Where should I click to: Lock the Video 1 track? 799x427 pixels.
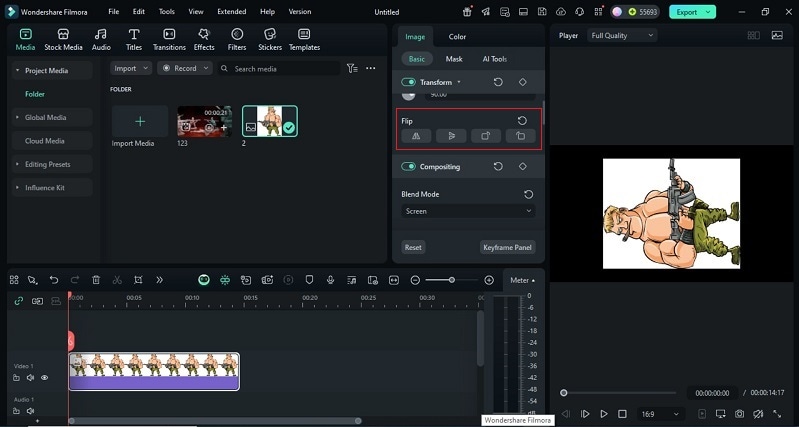pos(16,378)
